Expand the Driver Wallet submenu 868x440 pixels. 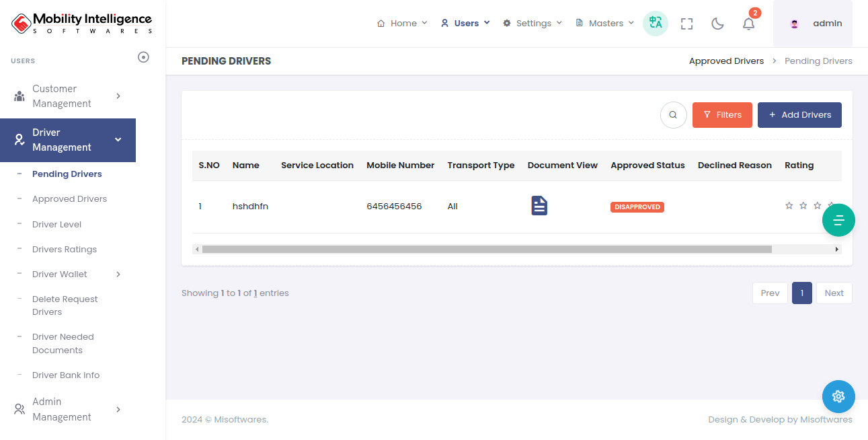[x=69, y=274]
